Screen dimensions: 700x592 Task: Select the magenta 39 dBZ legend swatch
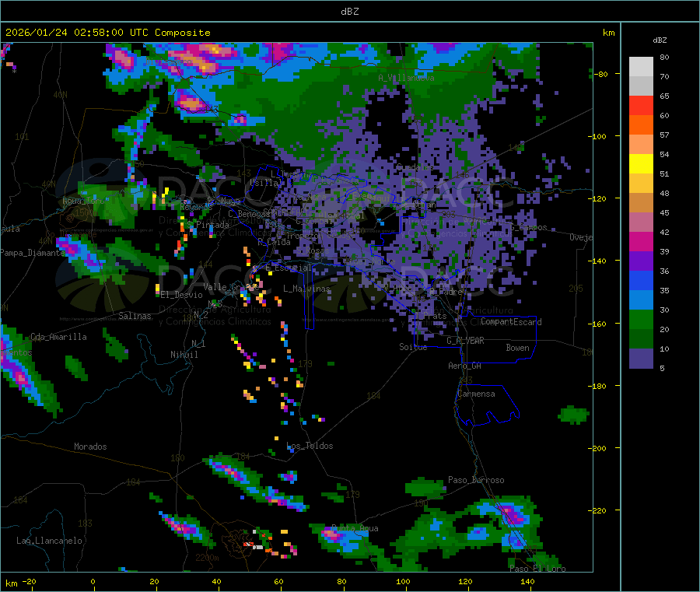641,241
